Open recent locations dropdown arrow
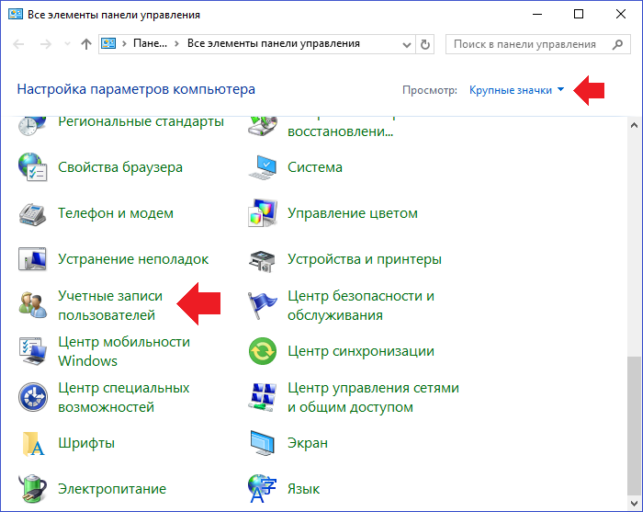 click(x=68, y=44)
